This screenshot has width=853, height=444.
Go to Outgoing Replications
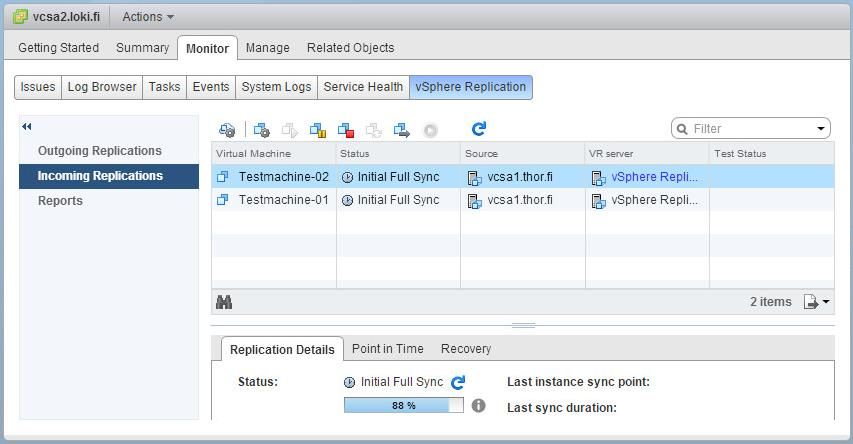100,151
